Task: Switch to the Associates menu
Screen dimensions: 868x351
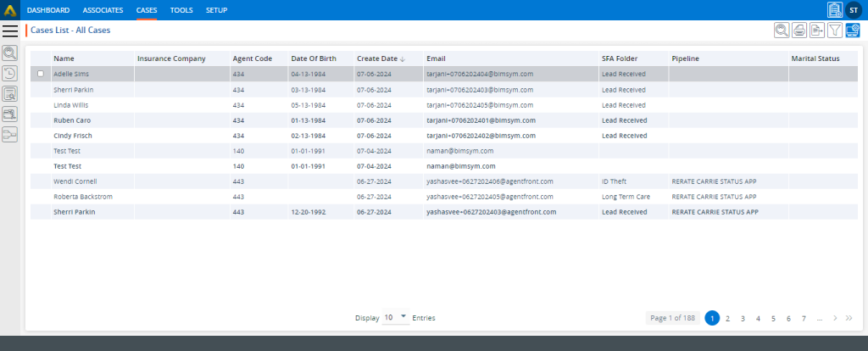Action: coord(103,9)
